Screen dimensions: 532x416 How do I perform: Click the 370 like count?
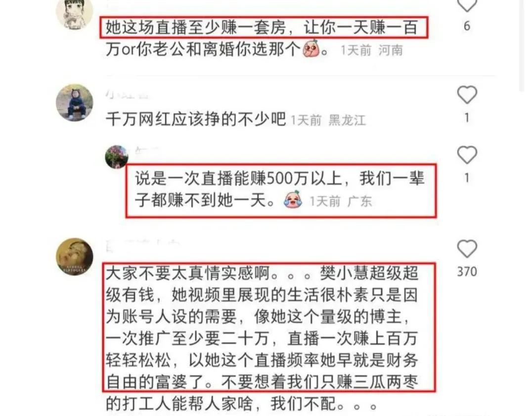467,272
